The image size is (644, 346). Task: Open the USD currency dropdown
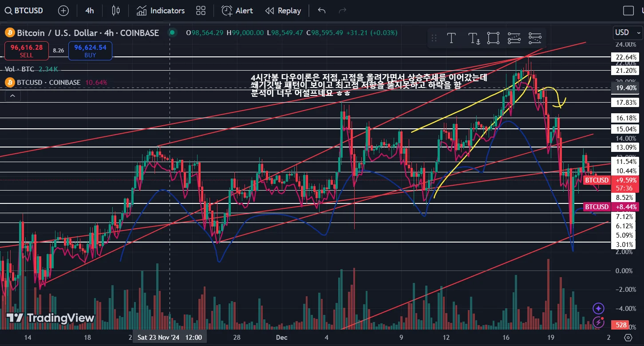tap(627, 32)
